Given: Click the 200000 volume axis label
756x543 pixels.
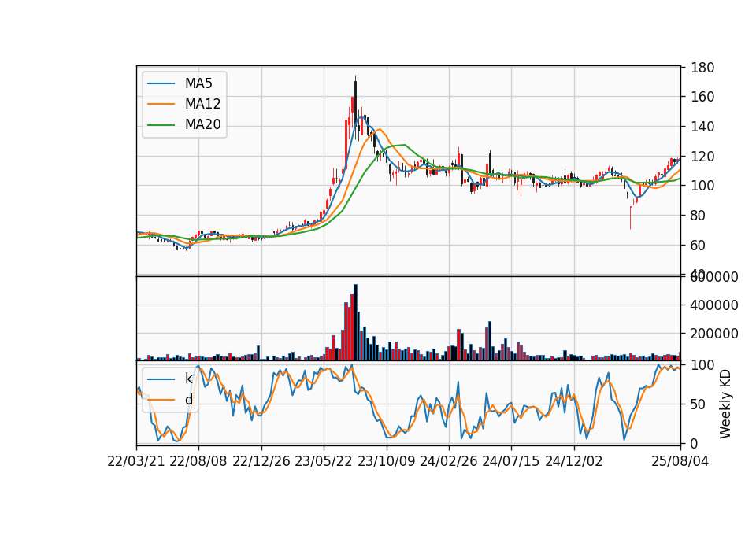Looking at the screenshot, I should tap(714, 334).
